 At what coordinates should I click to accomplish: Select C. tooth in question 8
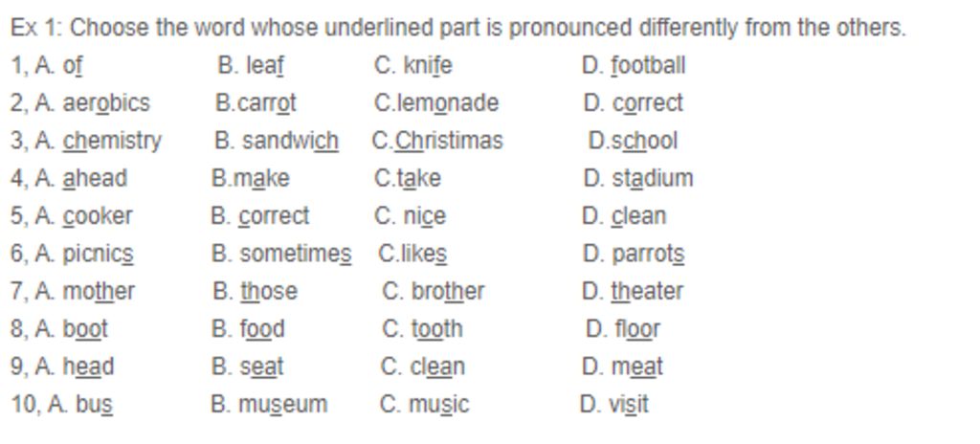pos(422,328)
